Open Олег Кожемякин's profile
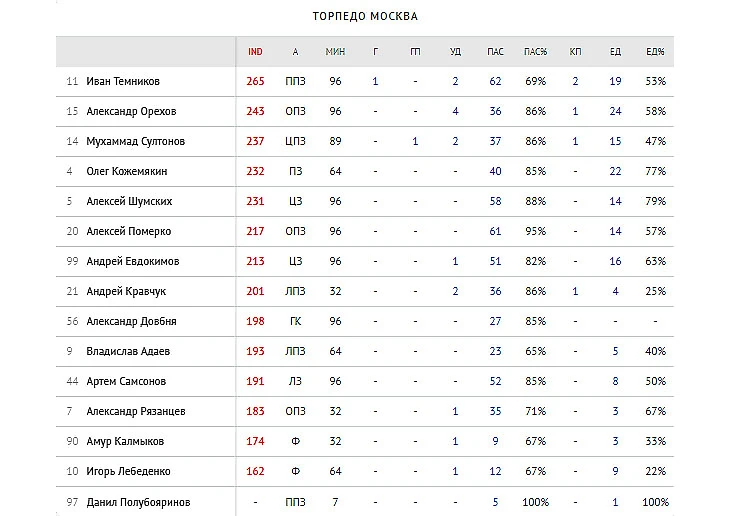This screenshot has height=516, width=730. [x=129, y=172]
